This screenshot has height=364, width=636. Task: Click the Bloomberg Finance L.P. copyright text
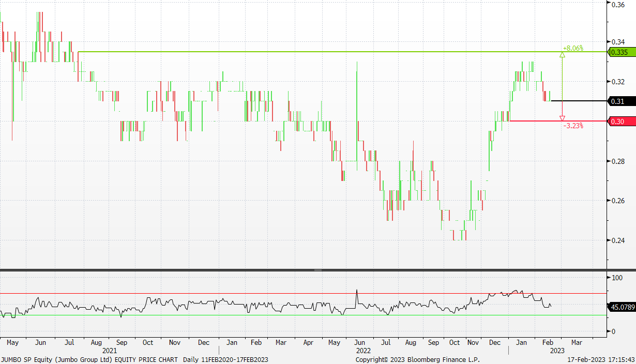[x=417, y=359]
